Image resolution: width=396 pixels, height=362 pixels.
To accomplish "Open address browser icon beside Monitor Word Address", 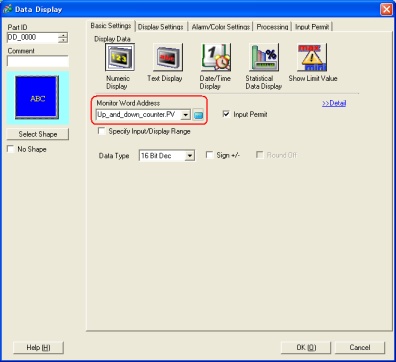I will point(198,115).
